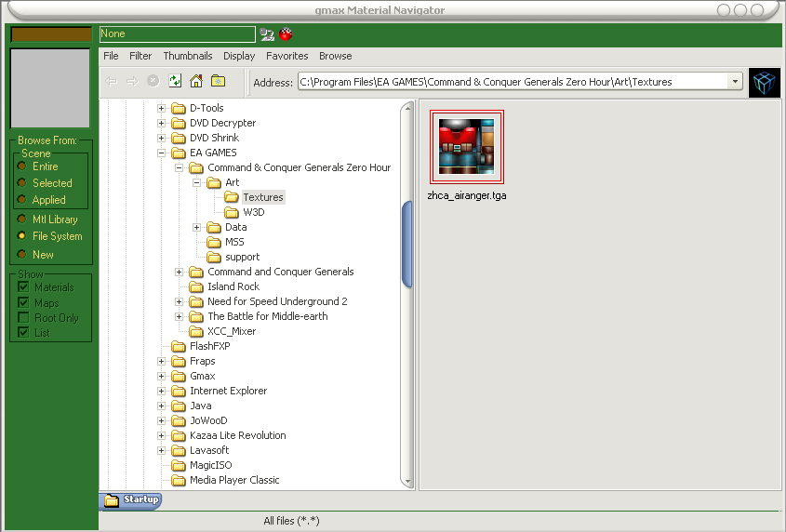Click the Favorites folder star icon
Screen dimensions: 786x532
point(218,81)
